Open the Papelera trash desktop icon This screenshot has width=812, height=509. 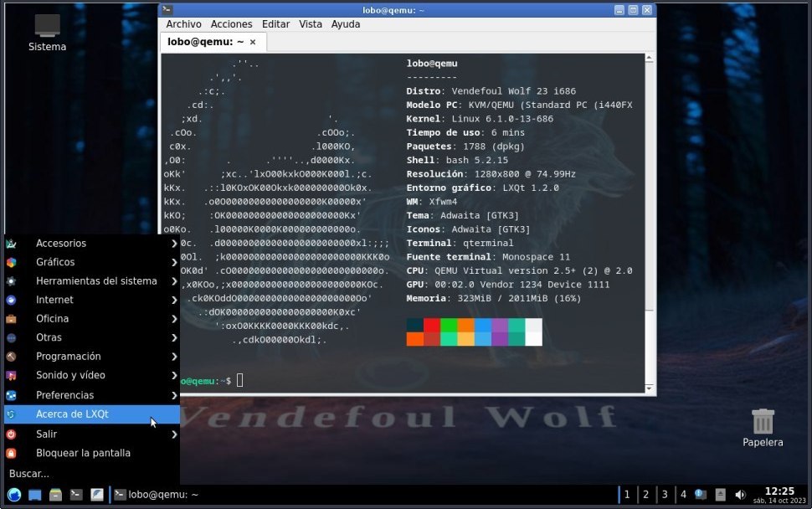(763, 429)
